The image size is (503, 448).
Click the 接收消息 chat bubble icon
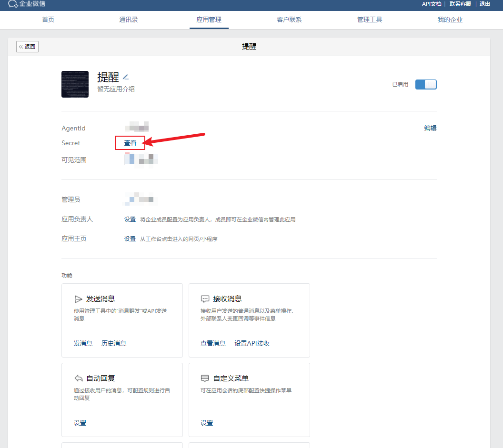(x=205, y=299)
